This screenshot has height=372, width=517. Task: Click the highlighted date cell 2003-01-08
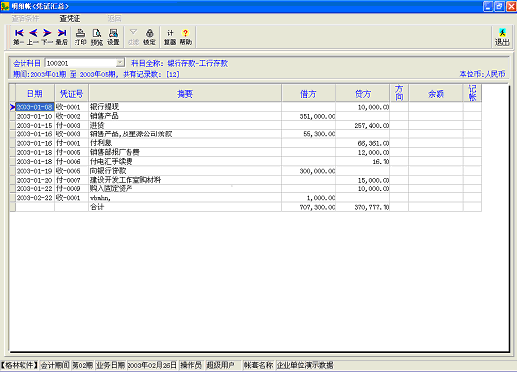point(35,107)
